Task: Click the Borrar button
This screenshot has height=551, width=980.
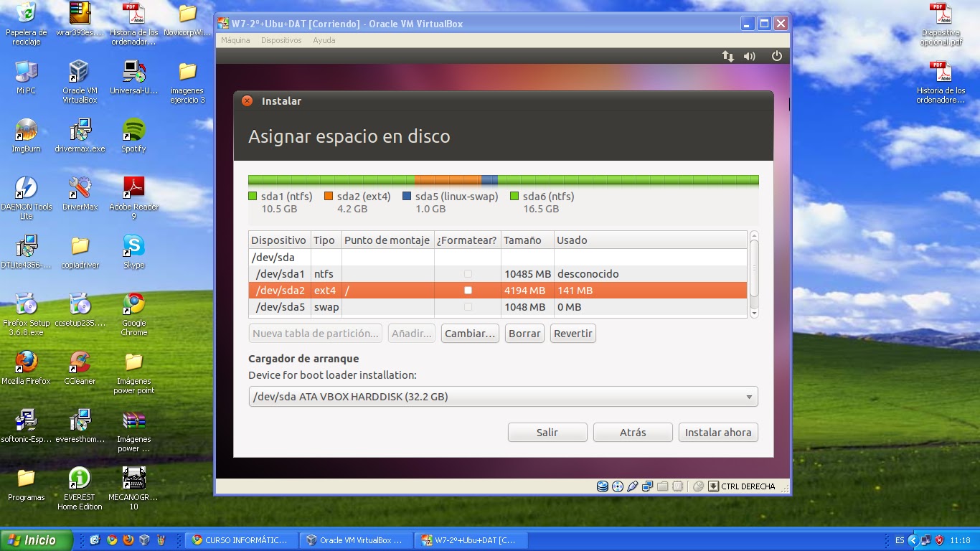Action: tap(524, 334)
